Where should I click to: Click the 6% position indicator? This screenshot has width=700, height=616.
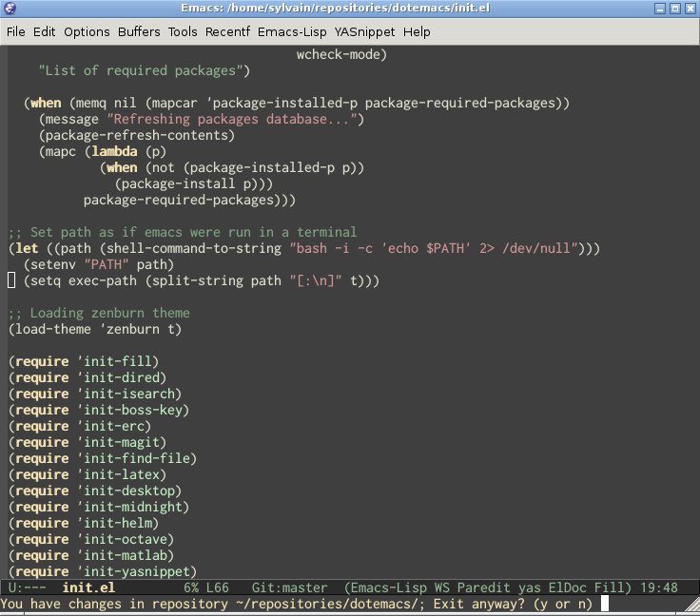[x=191, y=587]
